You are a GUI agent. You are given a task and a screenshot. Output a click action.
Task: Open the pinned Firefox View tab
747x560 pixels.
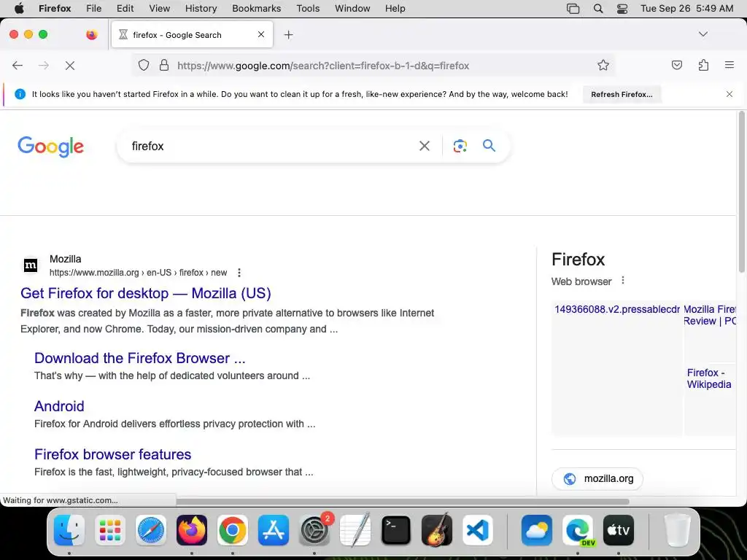coord(91,34)
